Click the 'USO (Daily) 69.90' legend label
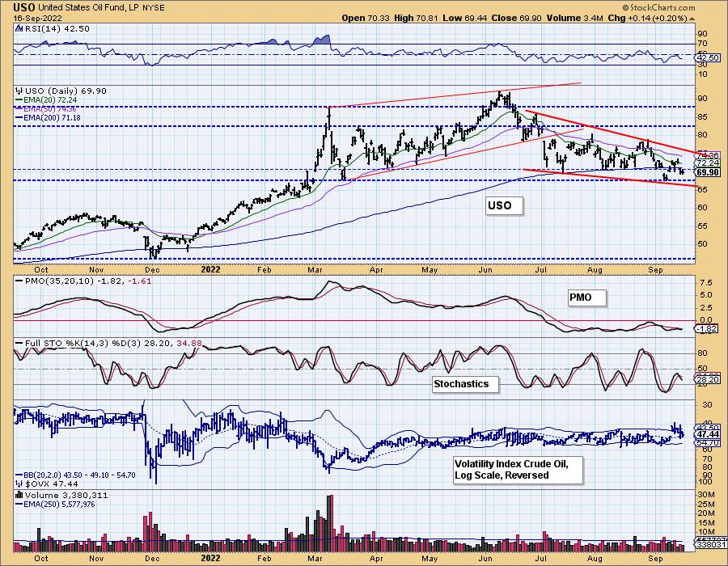Viewport: 728px width, 566px height. [66, 91]
